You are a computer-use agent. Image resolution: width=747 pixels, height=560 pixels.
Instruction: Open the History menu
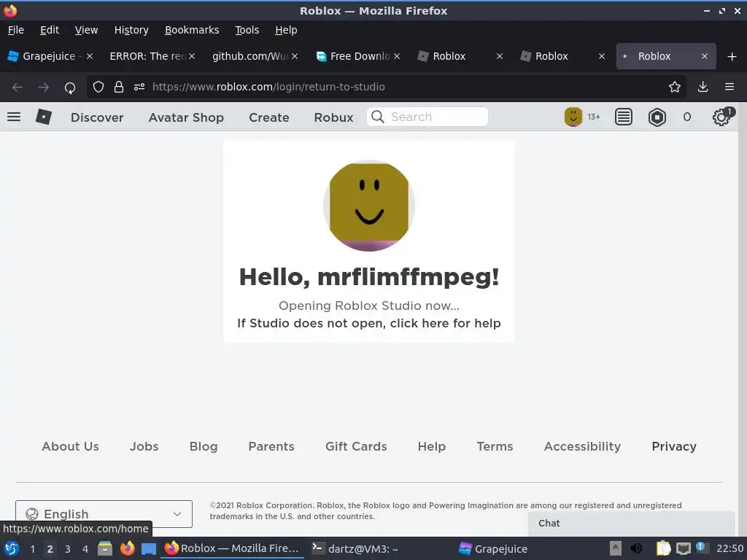click(131, 30)
